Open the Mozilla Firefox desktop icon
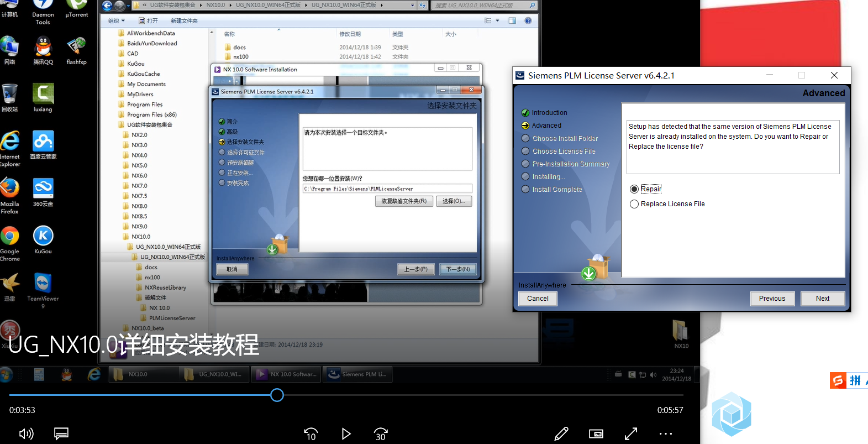 point(10,196)
